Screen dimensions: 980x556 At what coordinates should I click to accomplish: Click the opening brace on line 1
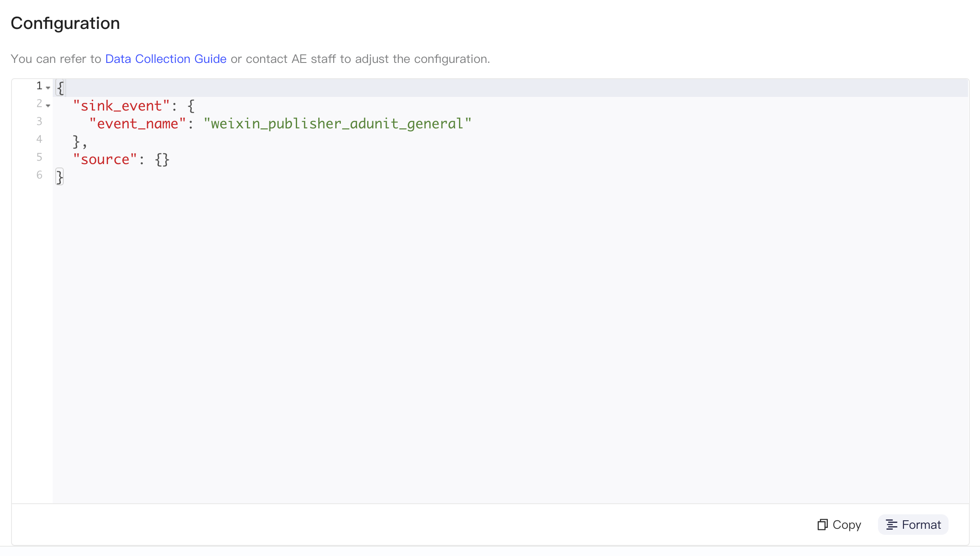60,88
